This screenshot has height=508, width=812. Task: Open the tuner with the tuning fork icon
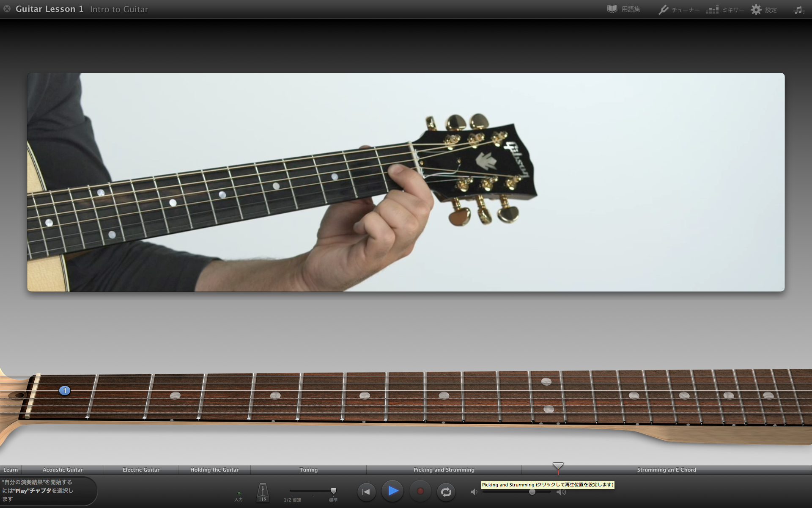point(663,9)
